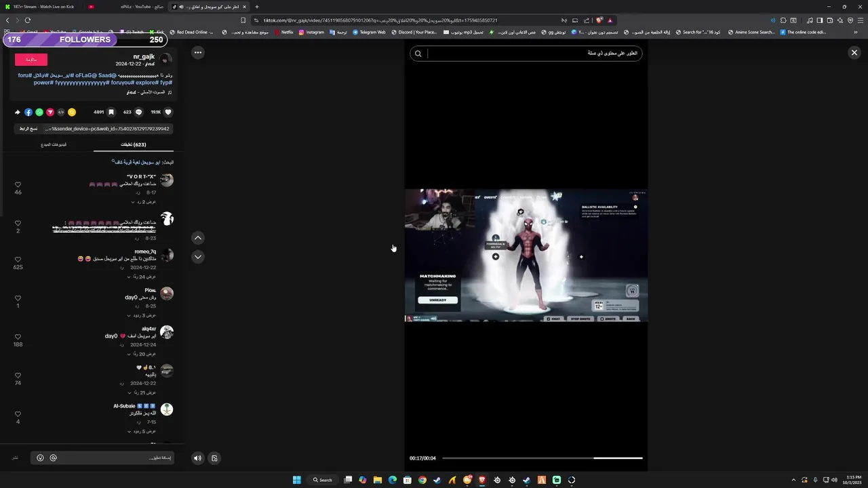Like the comment with 74 likes
Viewport: 868px width, 488px height.
[18, 375]
